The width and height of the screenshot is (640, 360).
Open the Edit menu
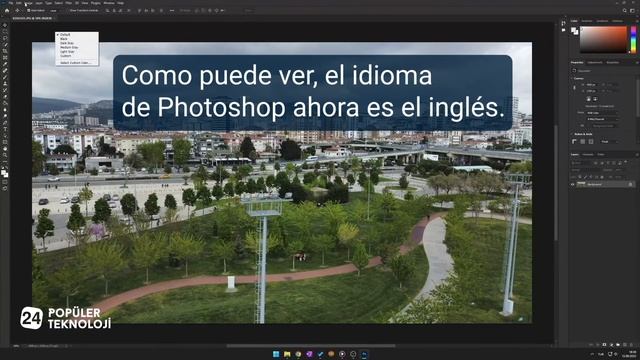pyautogui.click(x=18, y=3)
